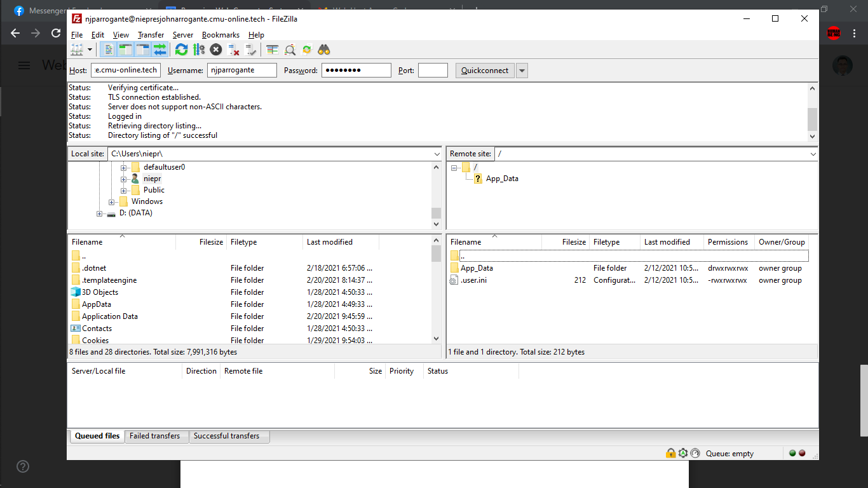
Task: Click the Disconnect from server icon
Action: point(234,50)
